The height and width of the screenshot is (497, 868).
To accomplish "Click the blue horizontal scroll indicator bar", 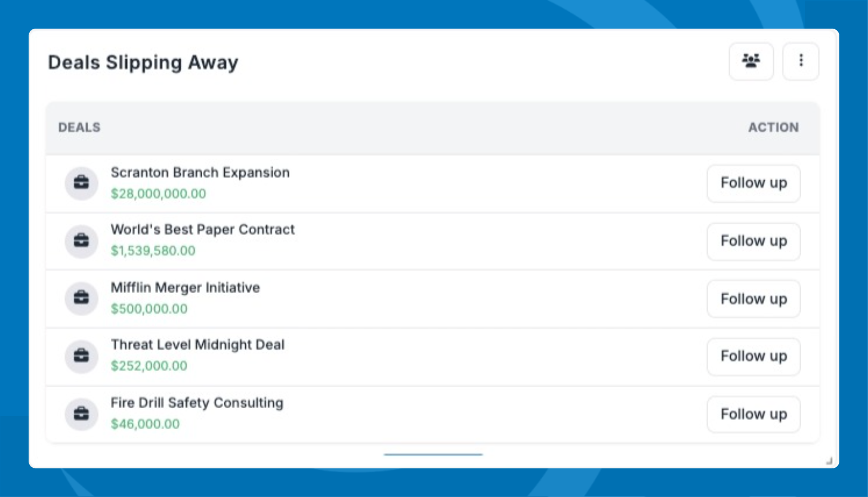I will [433, 455].
